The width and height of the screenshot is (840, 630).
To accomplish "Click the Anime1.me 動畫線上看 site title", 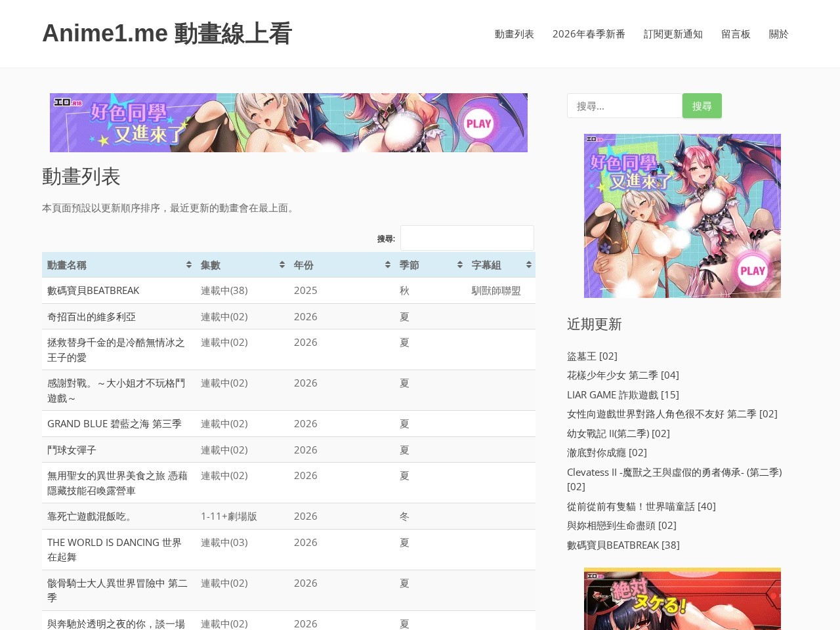I will coord(167,33).
